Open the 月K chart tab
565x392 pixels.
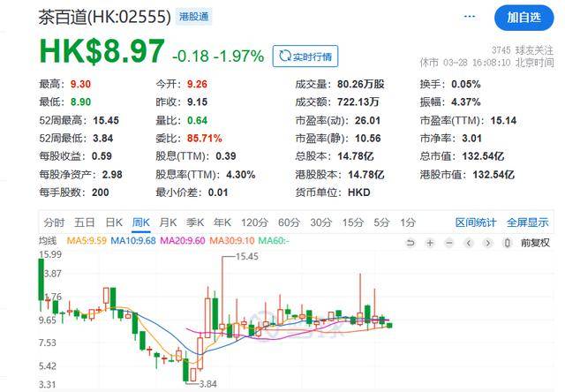pyautogui.click(x=168, y=222)
